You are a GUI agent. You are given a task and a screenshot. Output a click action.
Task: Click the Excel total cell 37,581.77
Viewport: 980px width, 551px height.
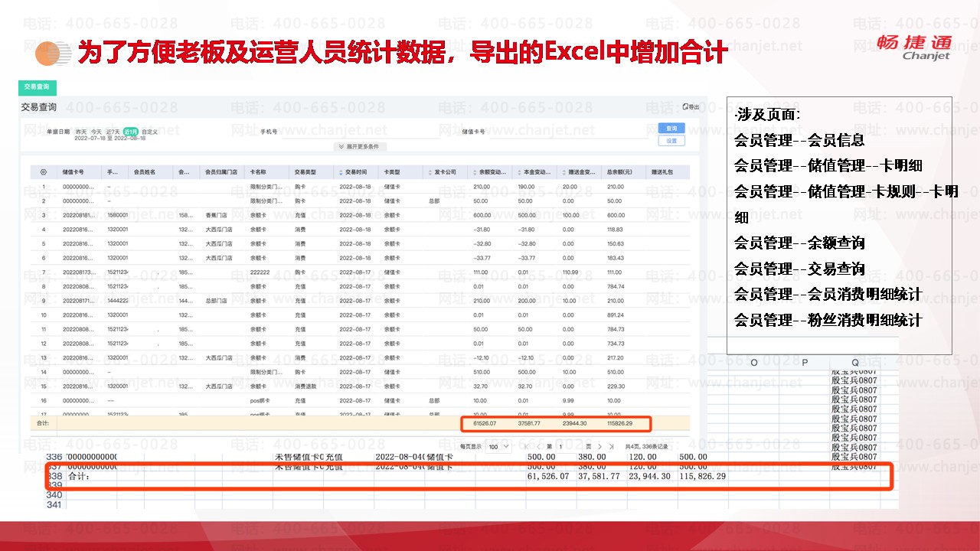[599, 476]
